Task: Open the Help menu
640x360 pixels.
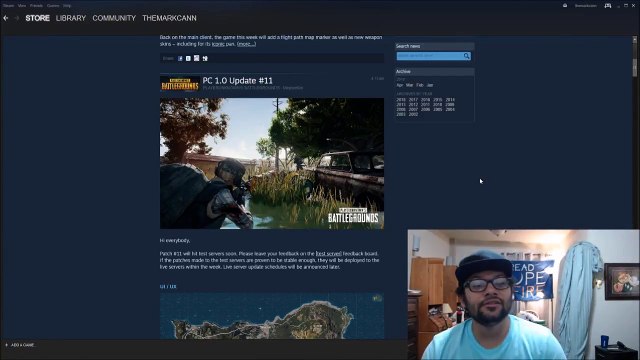Action: (x=67, y=6)
